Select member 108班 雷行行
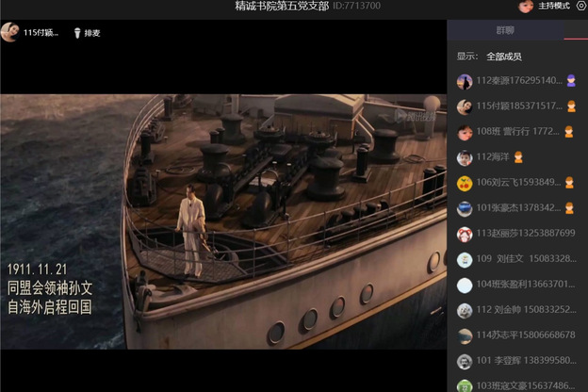Screen dimensions: 588x392 tap(517, 132)
